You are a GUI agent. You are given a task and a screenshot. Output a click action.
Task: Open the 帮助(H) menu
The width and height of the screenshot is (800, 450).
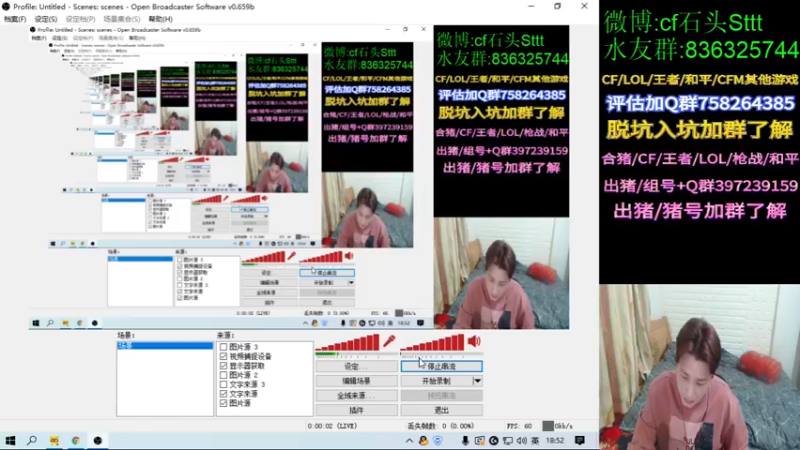(160, 19)
